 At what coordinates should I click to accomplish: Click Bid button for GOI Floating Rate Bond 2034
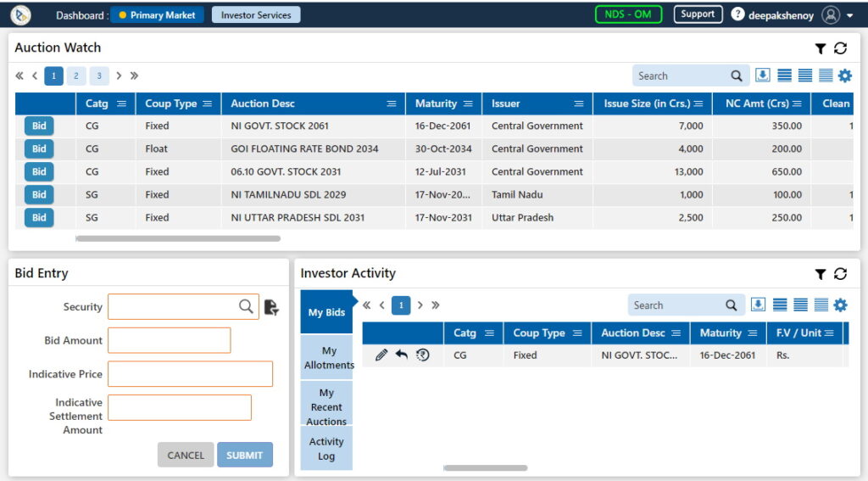pyautogui.click(x=39, y=148)
